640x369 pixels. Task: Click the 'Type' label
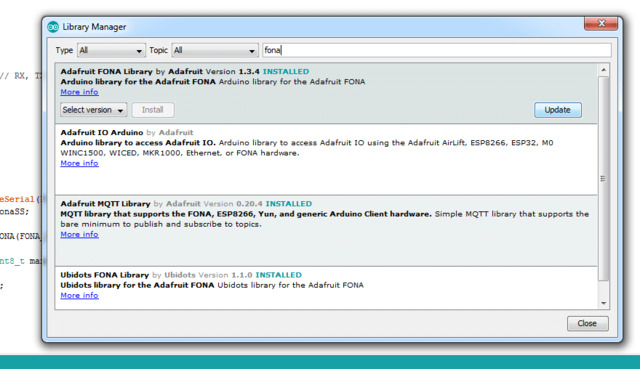(64, 50)
